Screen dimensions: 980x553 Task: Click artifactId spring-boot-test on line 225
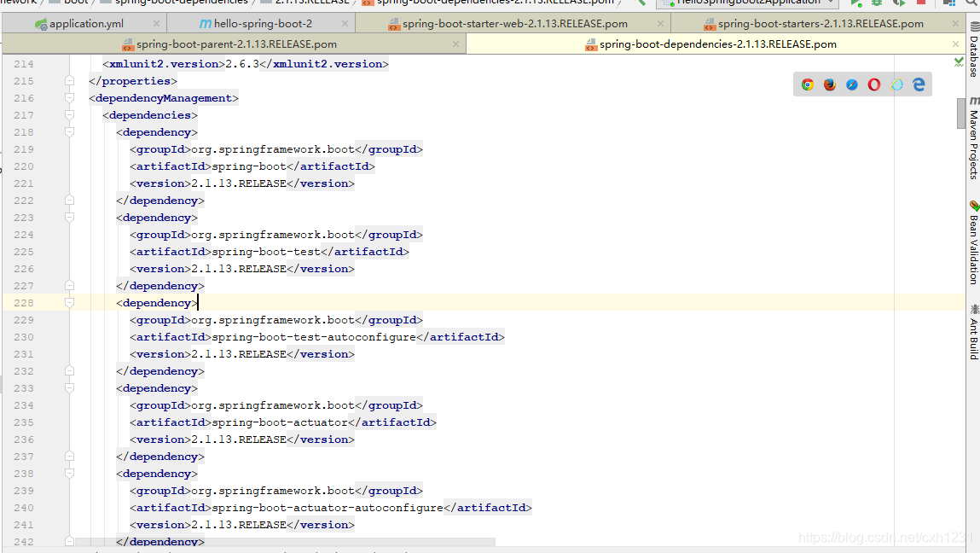[x=266, y=252]
